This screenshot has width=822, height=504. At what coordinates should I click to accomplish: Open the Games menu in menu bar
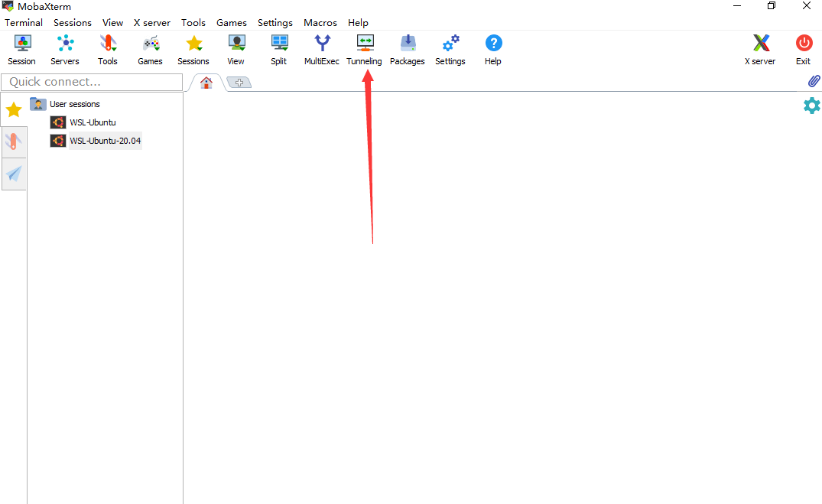[x=232, y=22]
